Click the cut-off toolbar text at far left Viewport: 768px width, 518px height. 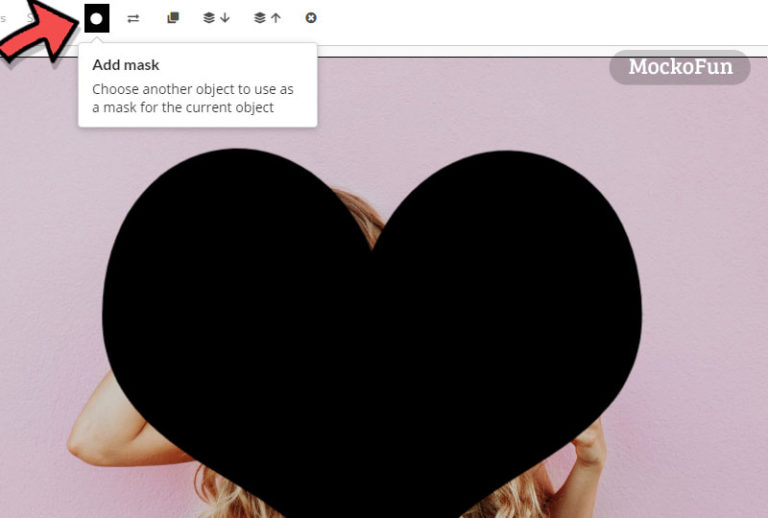coord(4,18)
